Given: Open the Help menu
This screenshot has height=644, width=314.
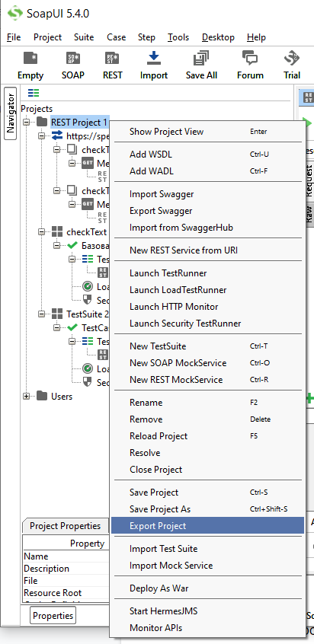Looking at the screenshot, I should click(x=257, y=37).
